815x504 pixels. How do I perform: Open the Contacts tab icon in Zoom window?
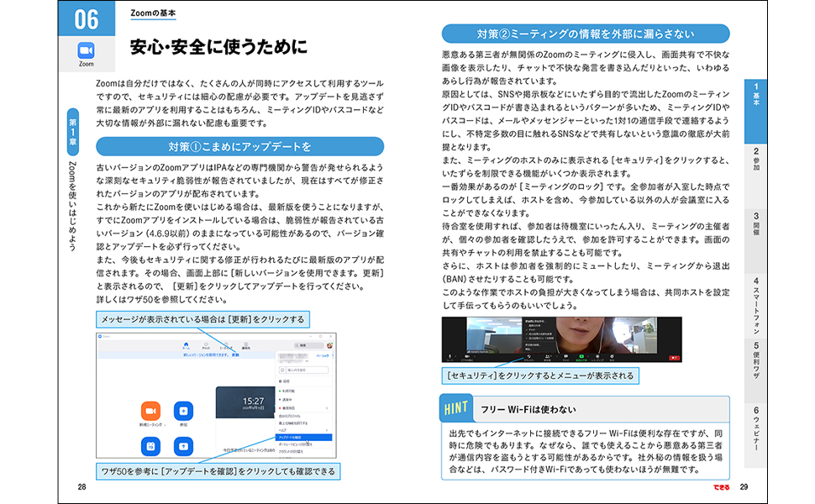(246, 344)
